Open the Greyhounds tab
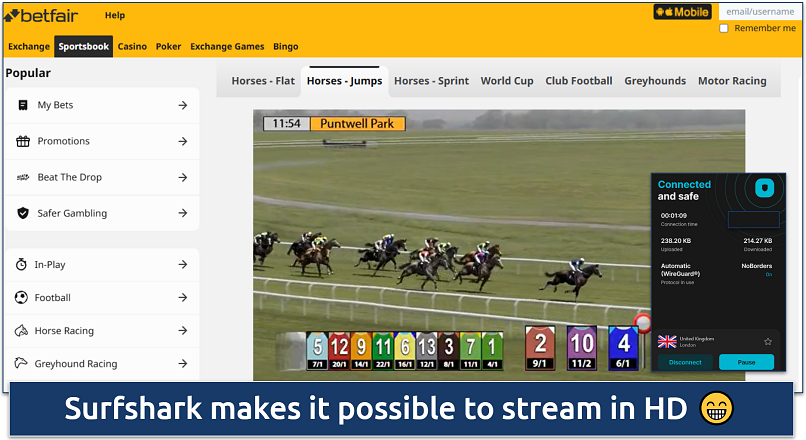Screen dimensions: 806x440 click(x=655, y=81)
